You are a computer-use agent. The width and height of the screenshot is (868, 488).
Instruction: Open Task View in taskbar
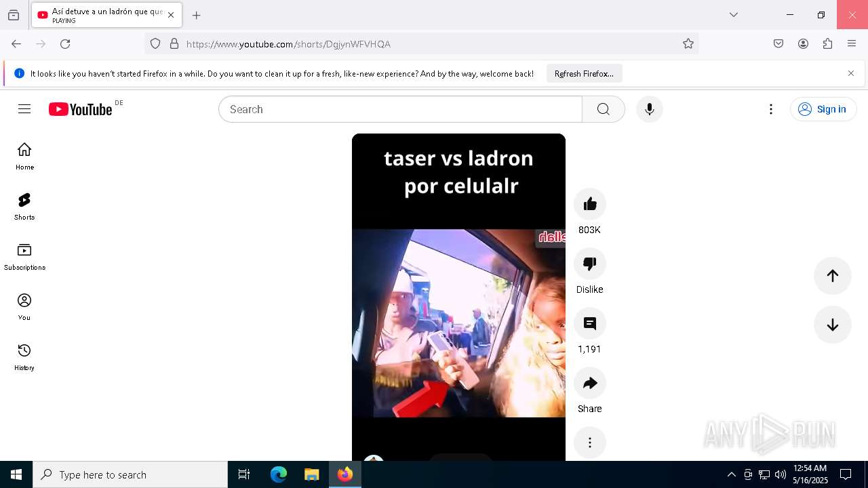point(244,474)
